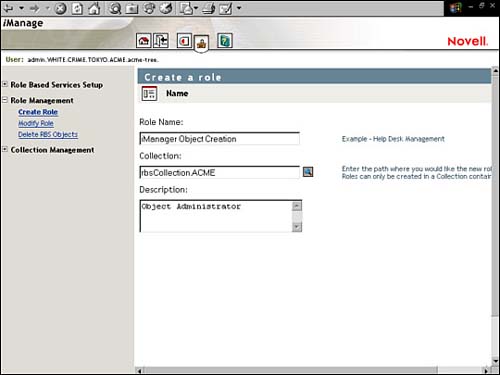Click the logged-in user path text
Image resolution: width=500 pixels, height=375 pixels.
pos(93,60)
